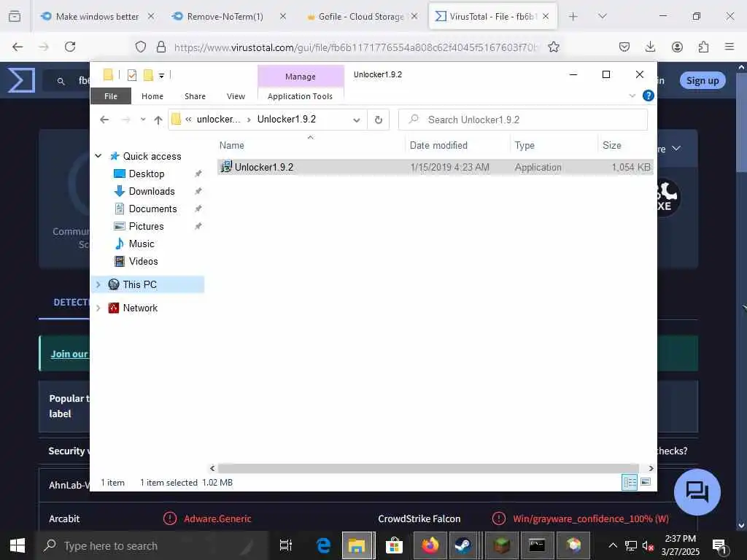Screen dimensions: 747x560
Task: Select the Manage contextual tab
Action: coord(300,76)
